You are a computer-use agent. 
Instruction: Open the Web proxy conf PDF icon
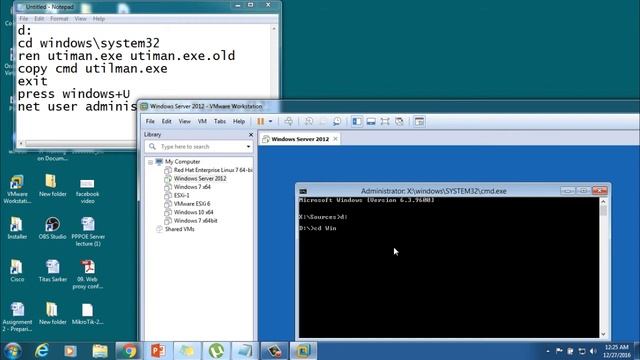[x=87, y=274]
